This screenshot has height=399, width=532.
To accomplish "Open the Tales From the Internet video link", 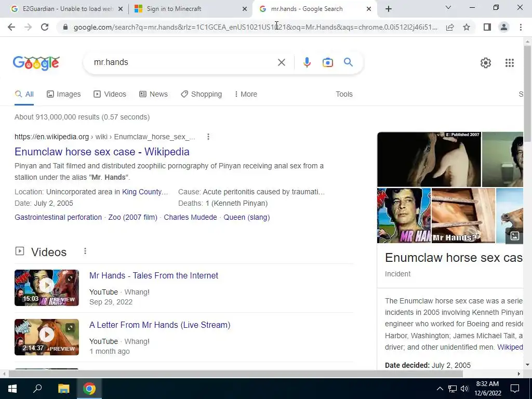I will (x=154, y=275).
